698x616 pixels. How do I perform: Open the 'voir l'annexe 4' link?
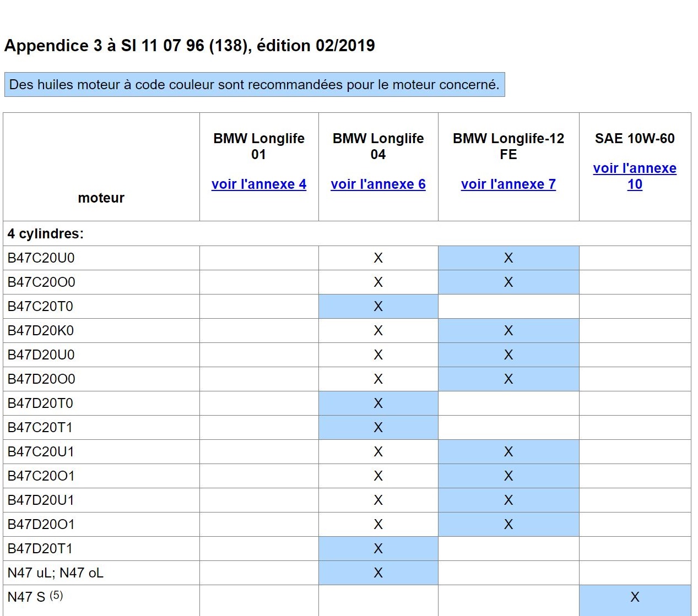[x=258, y=184]
